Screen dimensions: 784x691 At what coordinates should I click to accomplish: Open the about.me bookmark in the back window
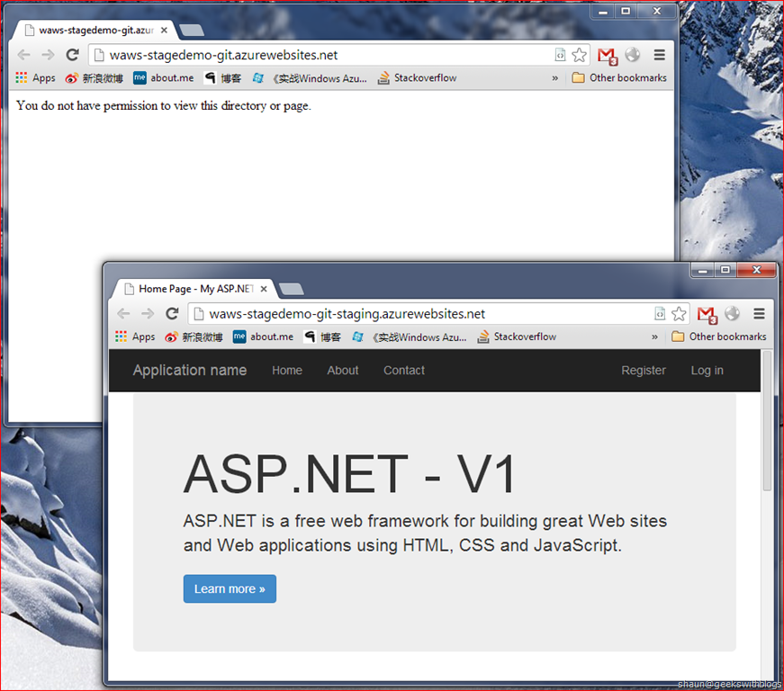point(163,78)
